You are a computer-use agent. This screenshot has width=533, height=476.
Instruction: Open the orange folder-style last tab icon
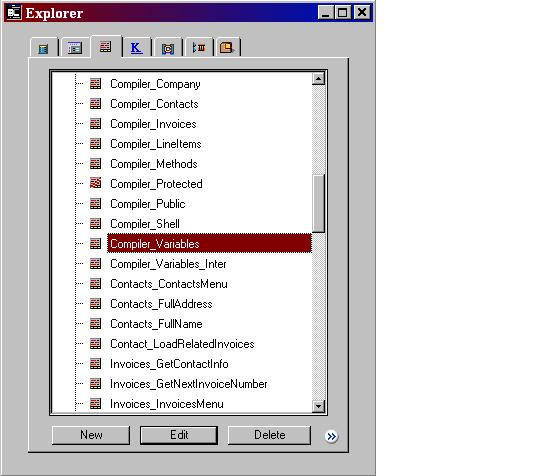(227, 48)
